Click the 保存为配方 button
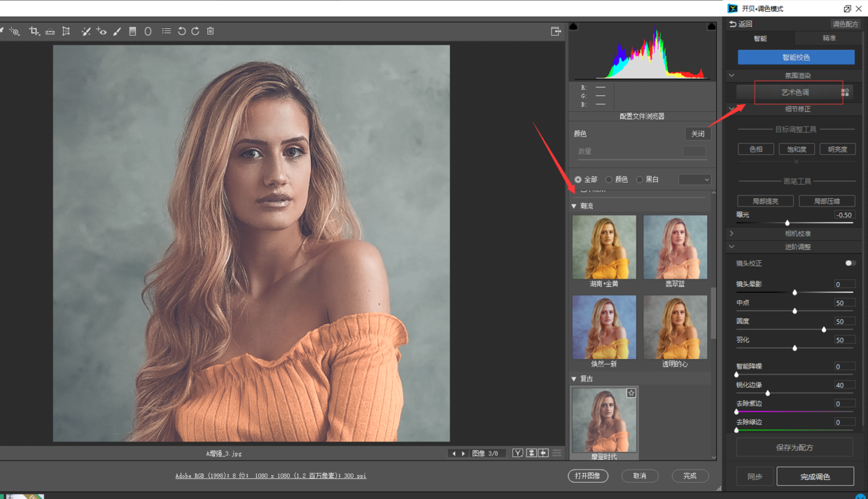 [794, 448]
